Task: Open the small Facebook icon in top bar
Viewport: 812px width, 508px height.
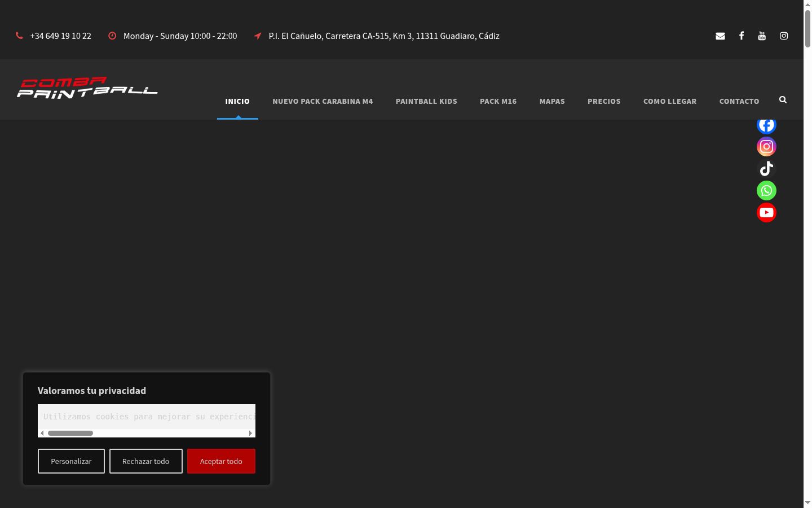Action: (x=742, y=36)
